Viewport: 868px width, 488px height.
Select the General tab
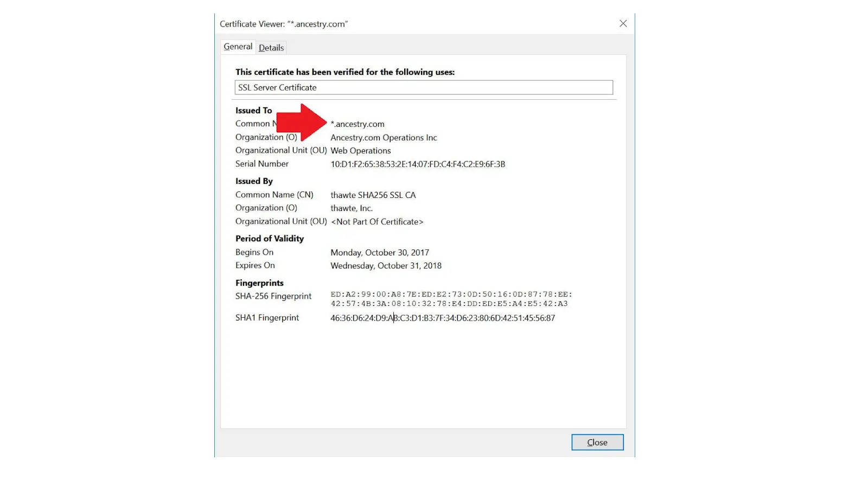click(238, 47)
